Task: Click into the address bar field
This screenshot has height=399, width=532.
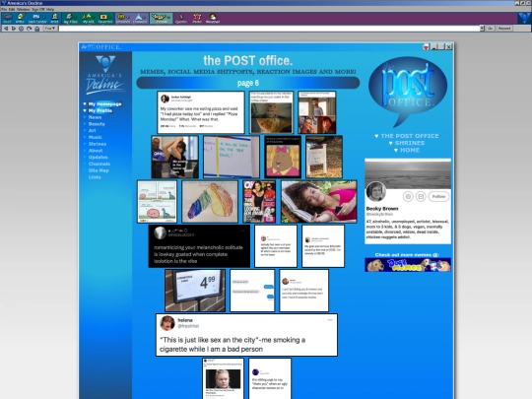Action: pyautogui.click(x=269, y=29)
